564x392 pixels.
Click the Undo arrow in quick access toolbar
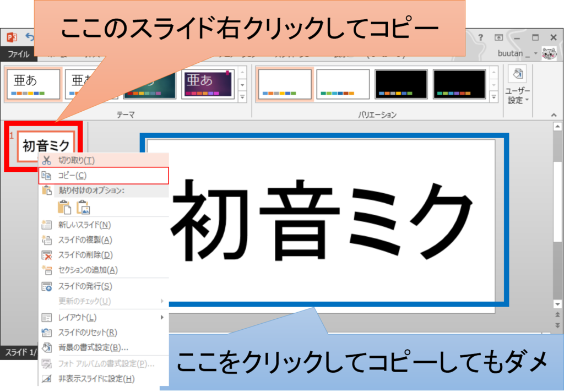tap(30, 37)
